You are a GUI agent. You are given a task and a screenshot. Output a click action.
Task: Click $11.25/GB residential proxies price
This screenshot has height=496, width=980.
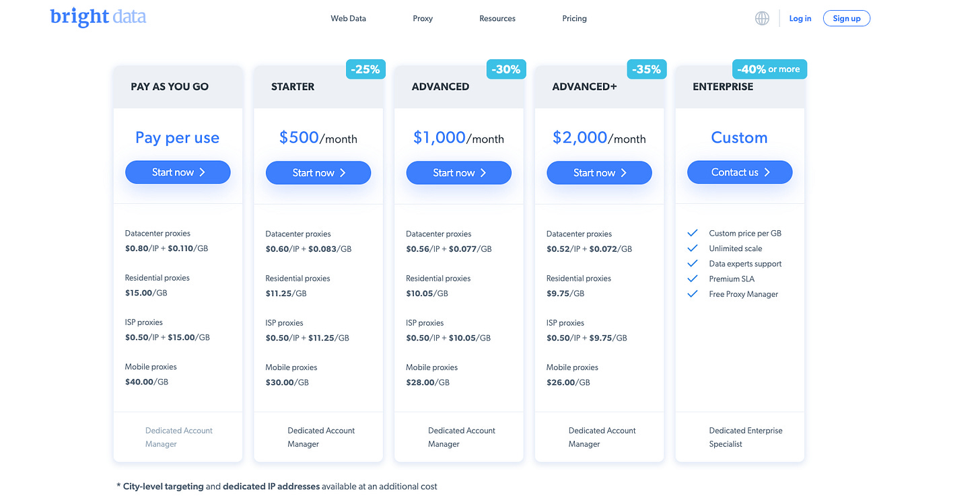tap(286, 293)
